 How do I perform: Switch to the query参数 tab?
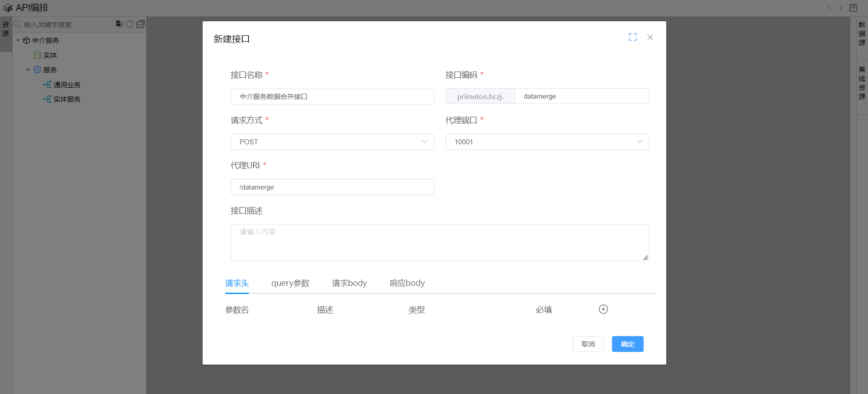coord(290,283)
